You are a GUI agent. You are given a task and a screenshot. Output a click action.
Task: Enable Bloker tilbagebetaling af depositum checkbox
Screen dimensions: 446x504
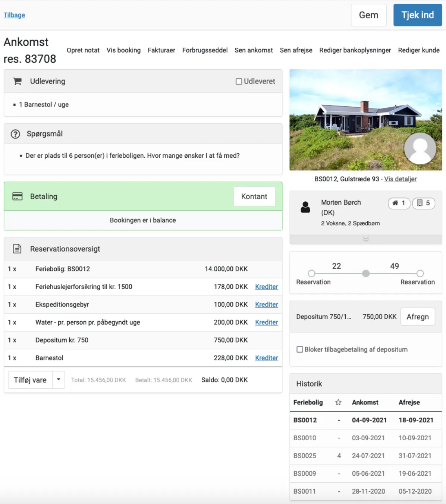point(300,349)
